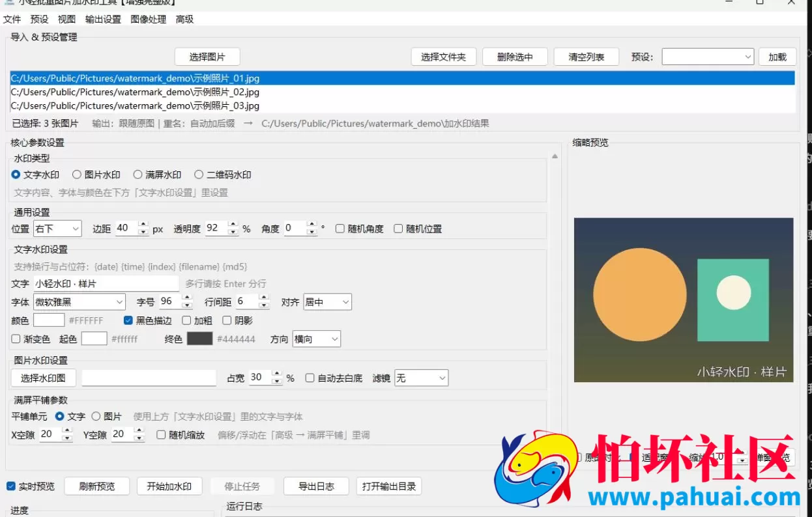Select list row 示例照片_02.jpg
The width and height of the screenshot is (812, 517).
[403, 92]
